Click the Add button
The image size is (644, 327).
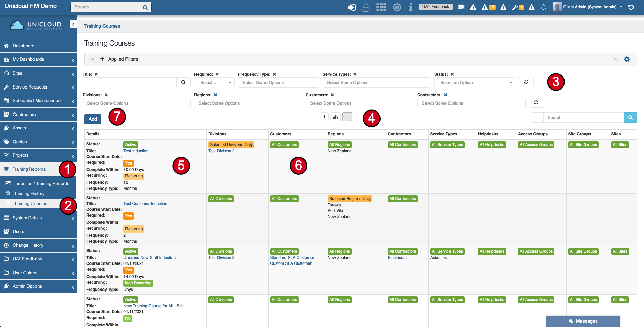pos(93,119)
